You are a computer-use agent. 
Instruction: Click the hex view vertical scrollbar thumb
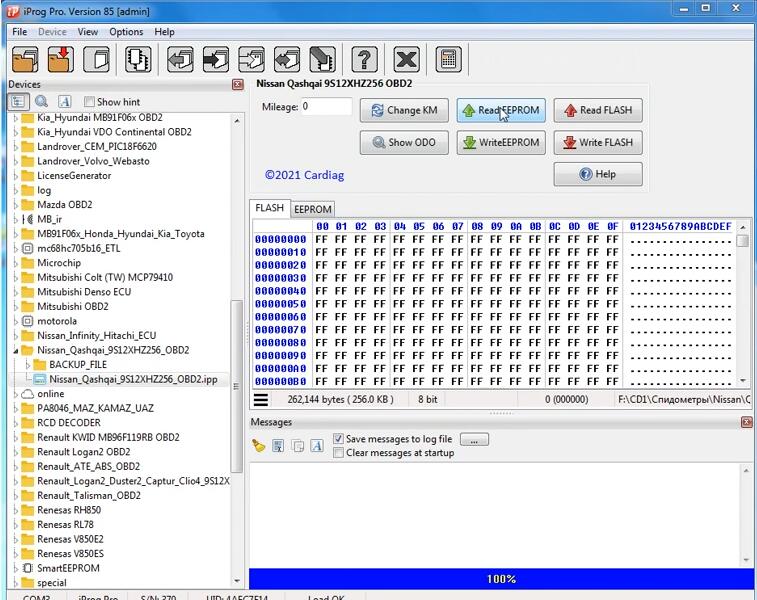click(743, 240)
